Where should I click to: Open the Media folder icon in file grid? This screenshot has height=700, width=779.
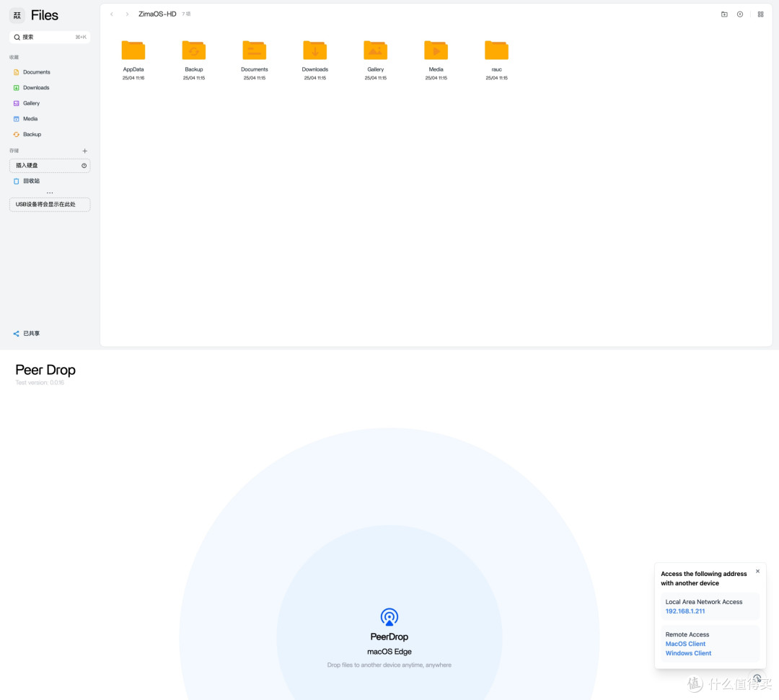point(436,50)
